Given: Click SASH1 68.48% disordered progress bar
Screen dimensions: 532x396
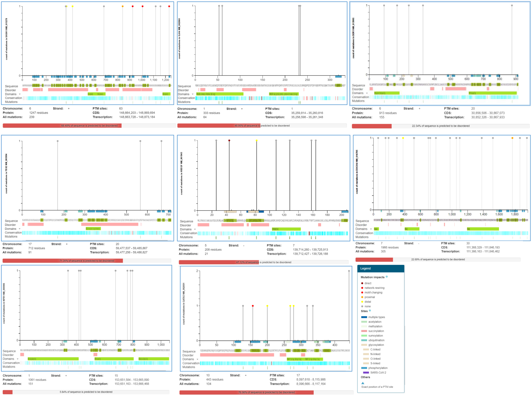Looking at the screenshot, I should pos(89,126).
